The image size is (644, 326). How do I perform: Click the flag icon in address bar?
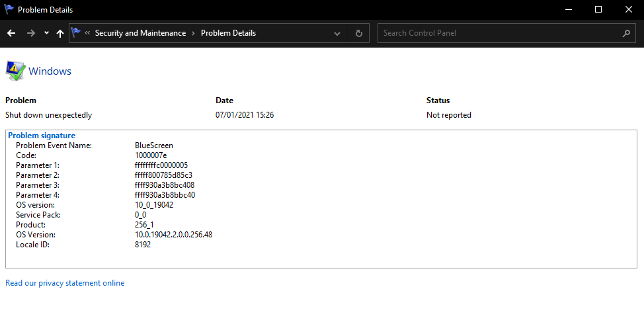76,32
